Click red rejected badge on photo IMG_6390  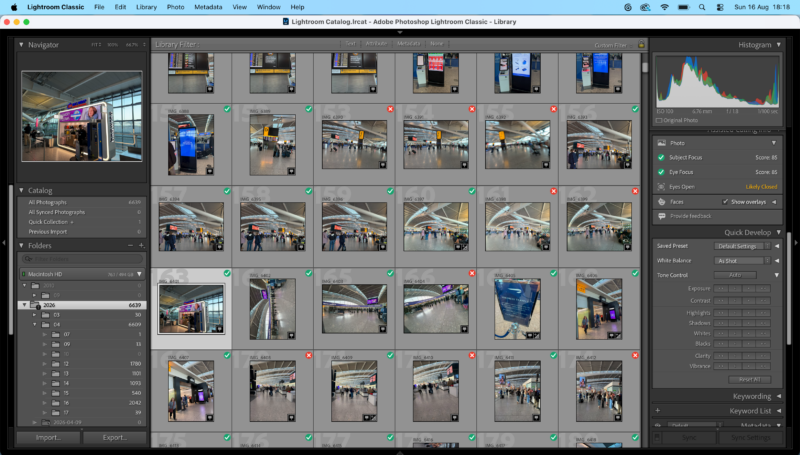pos(390,109)
